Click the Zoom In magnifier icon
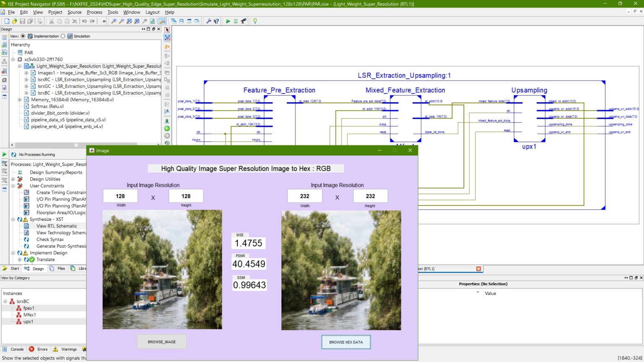Image resolution: width=644 pixels, height=362 pixels. 113,21
